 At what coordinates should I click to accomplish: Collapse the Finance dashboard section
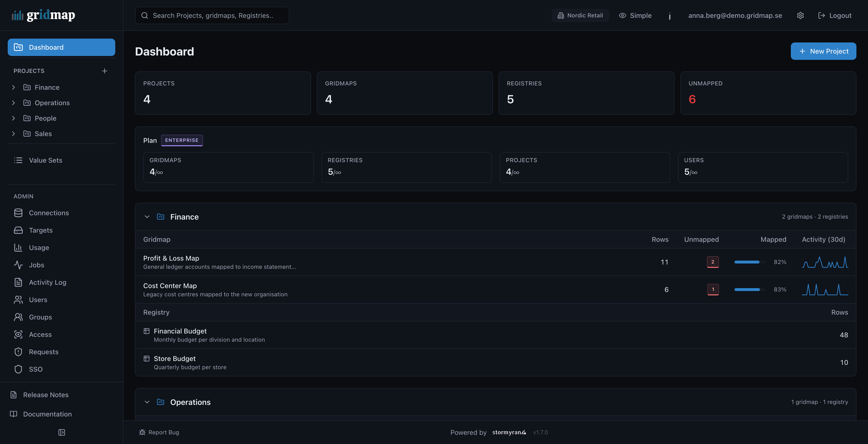147,216
